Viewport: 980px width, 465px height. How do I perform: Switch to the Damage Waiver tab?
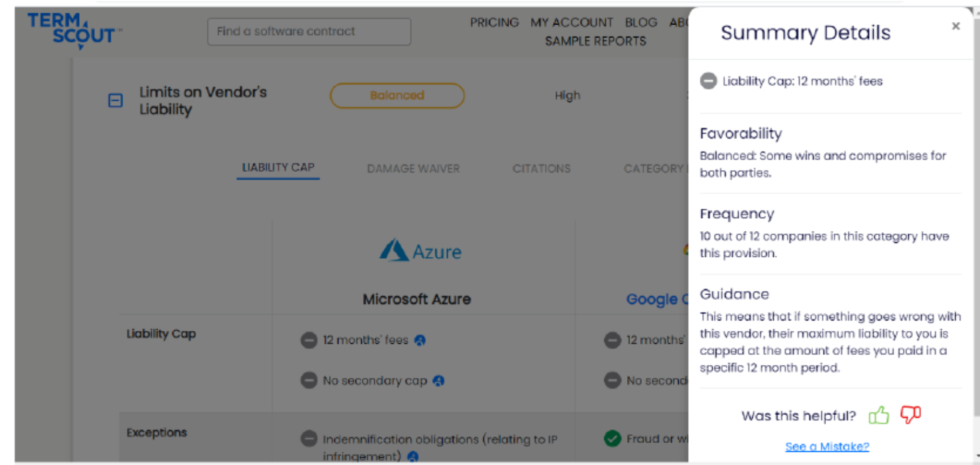413,168
